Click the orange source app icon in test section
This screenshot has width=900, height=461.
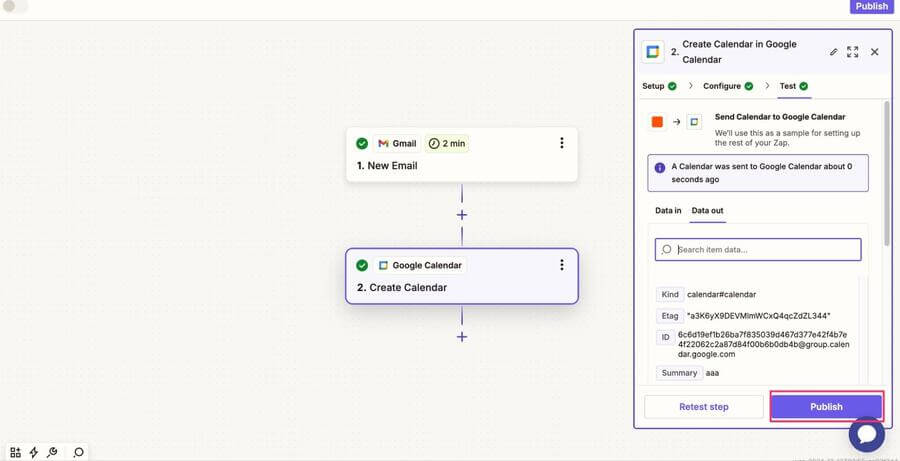tap(657, 122)
